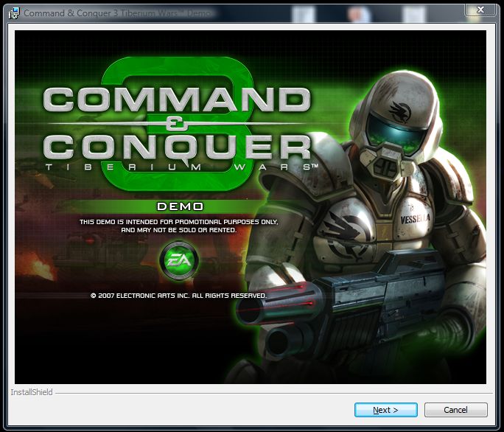Click the Next > button
The width and height of the screenshot is (504, 432).
pyautogui.click(x=385, y=410)
